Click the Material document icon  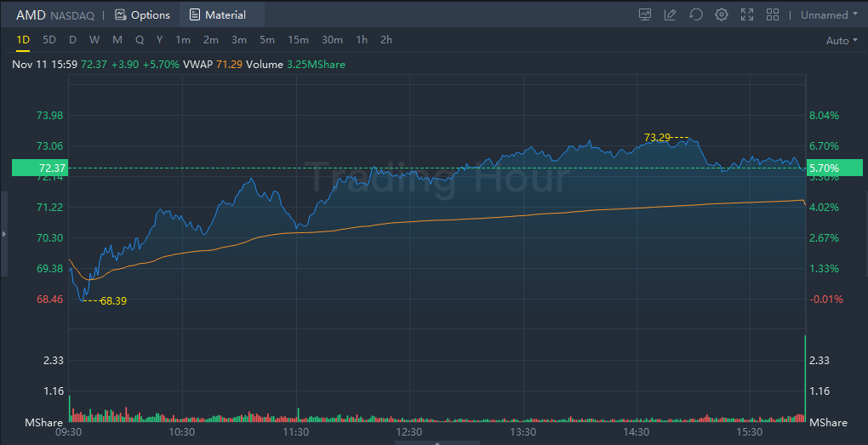point(196,14)
